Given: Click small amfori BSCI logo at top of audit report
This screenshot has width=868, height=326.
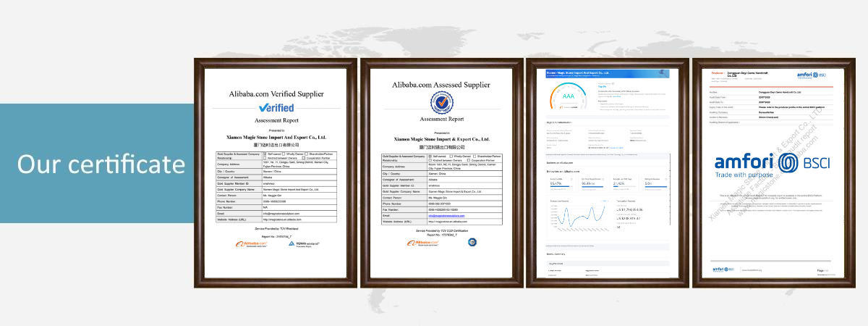Looking at the screenshot, I should pyautogui.click(x=810, y=75).
